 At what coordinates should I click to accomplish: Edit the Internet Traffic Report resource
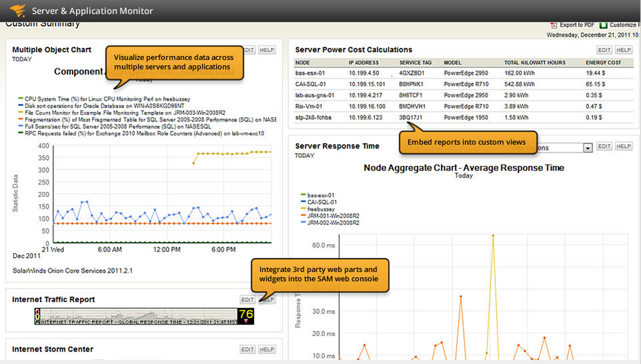[x=247, y=300]
